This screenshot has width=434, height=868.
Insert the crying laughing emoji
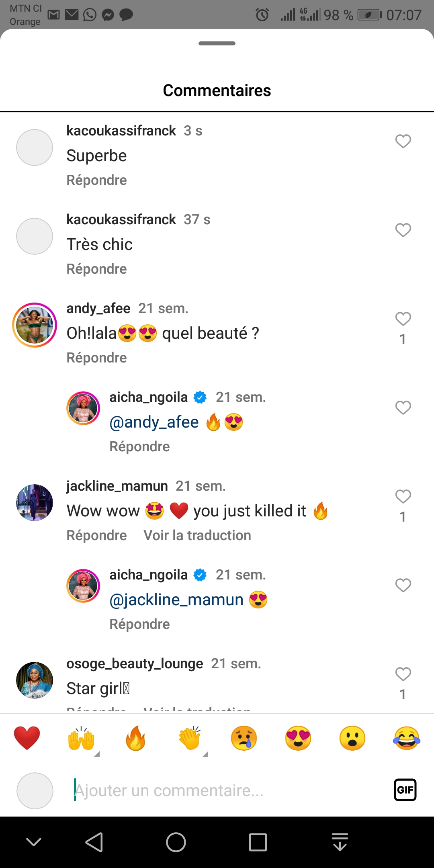tap(406, 738)
